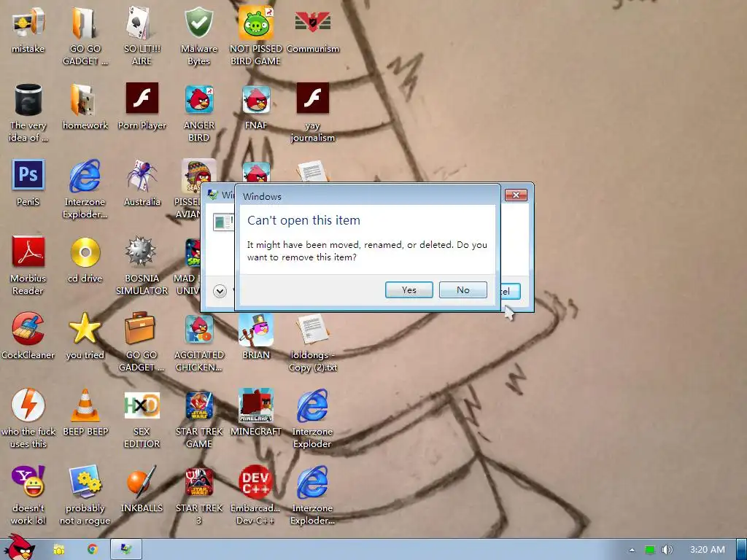Select the homework folder icon
This screenshot has height=560, width=747.
coord(85,107)
